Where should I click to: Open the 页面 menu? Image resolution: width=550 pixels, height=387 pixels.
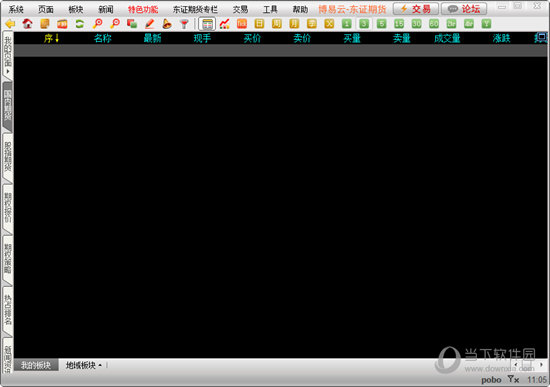[x=46, y=9]
